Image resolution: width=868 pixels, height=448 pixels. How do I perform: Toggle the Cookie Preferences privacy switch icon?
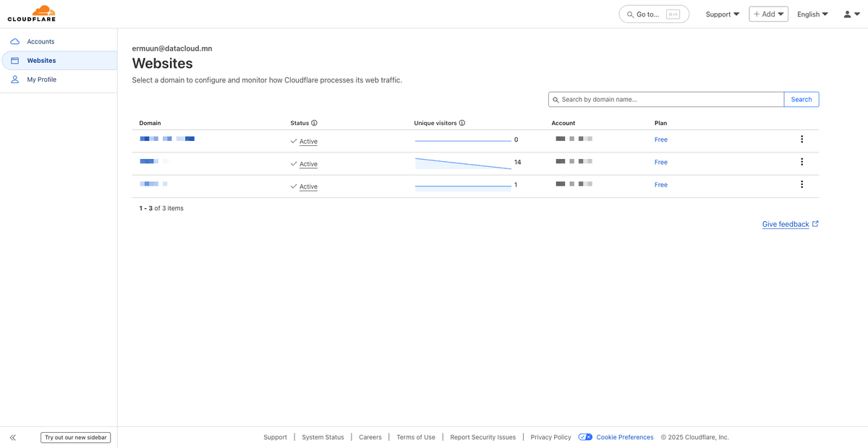pyautogui.click(x=585, y=437)
